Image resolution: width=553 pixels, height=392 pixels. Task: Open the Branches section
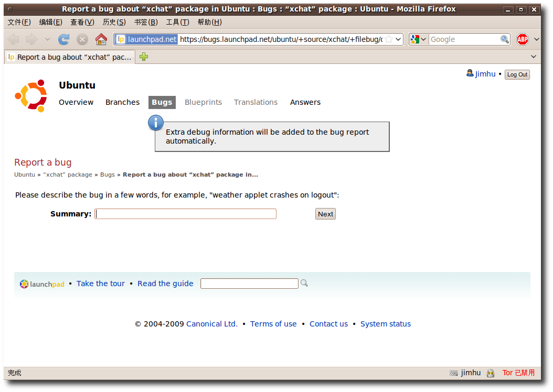coord(122,102)
